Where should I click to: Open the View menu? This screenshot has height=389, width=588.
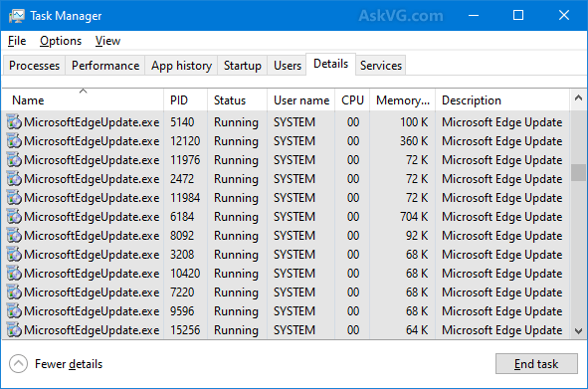[107, 41]
